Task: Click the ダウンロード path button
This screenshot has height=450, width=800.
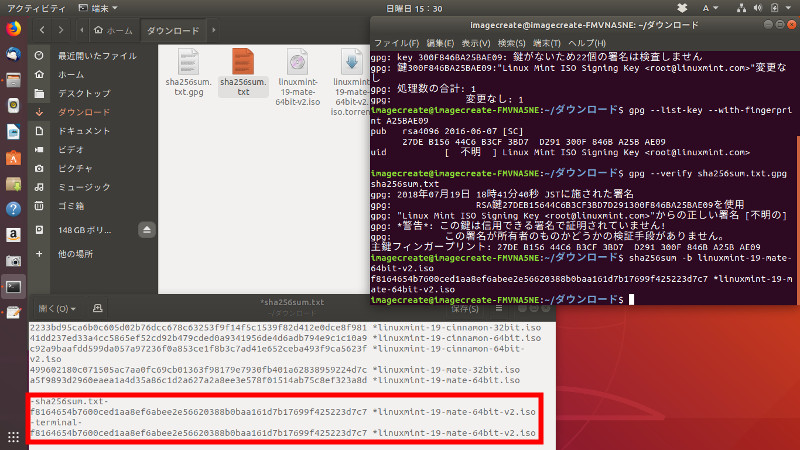Action: (x=173, y=31)
